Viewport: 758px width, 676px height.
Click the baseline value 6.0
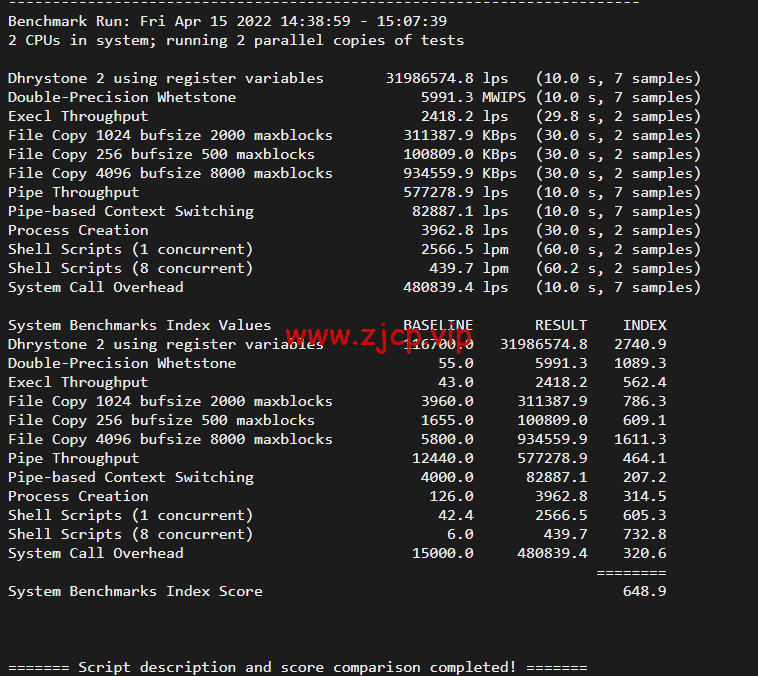coord(460,534)
